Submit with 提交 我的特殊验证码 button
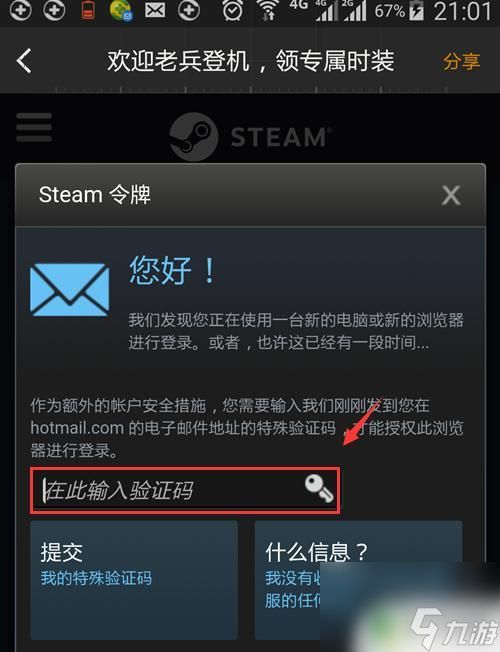This screenshot has height=652, width=500. pyautogui.click(x=134, y=580)
